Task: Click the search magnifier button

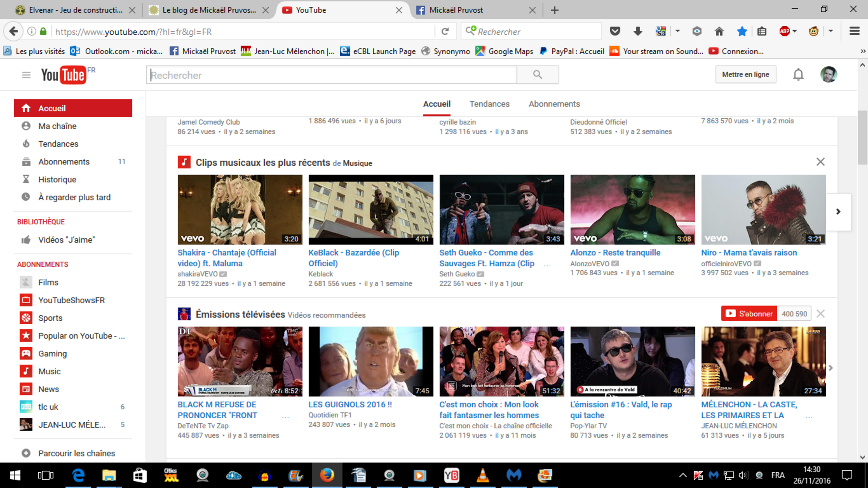Action: tap(537, 75)
